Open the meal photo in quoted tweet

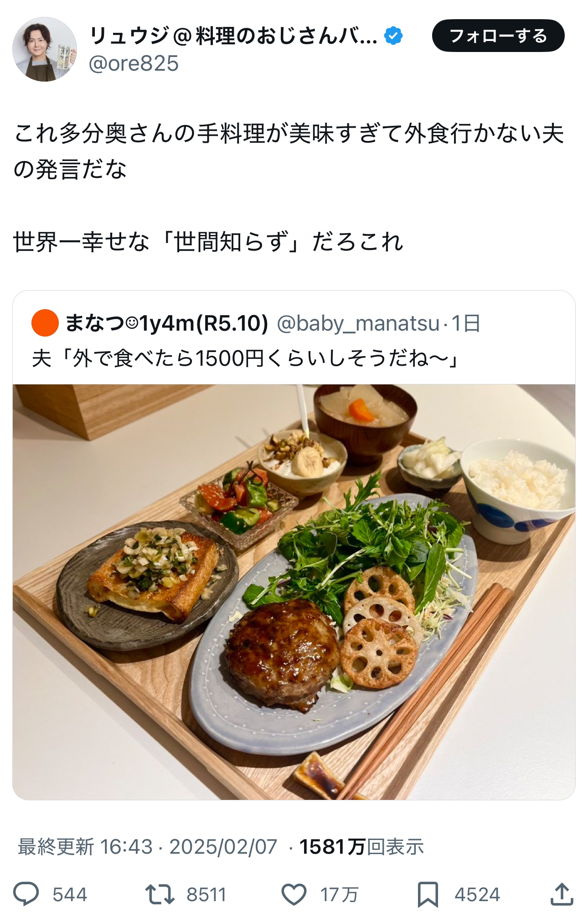click(294, 592)
